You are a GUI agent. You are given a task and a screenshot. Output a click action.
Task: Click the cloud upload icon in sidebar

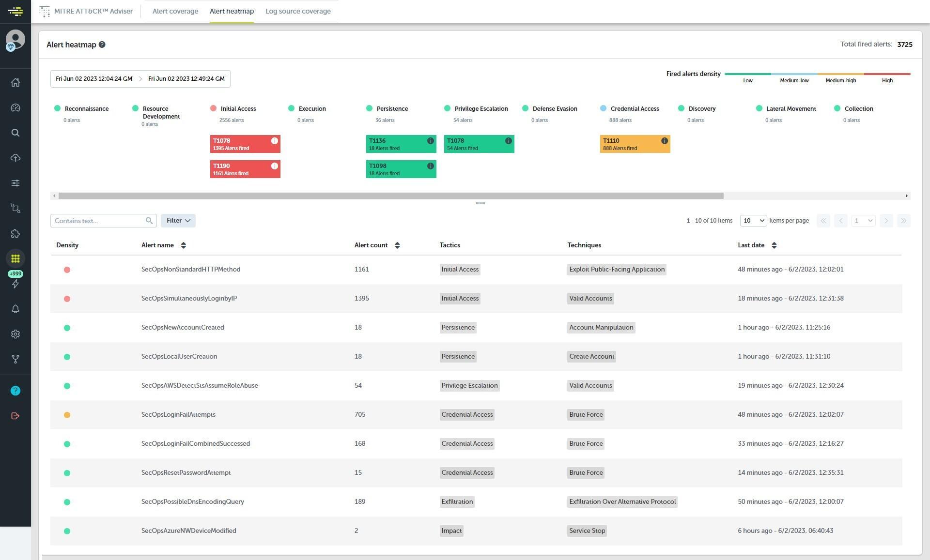[15, 158]
